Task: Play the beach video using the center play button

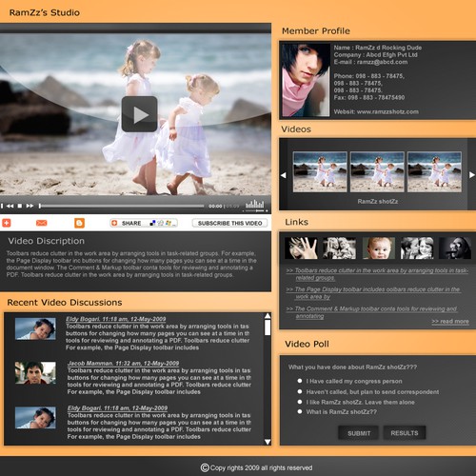Action: coord(139,114)
